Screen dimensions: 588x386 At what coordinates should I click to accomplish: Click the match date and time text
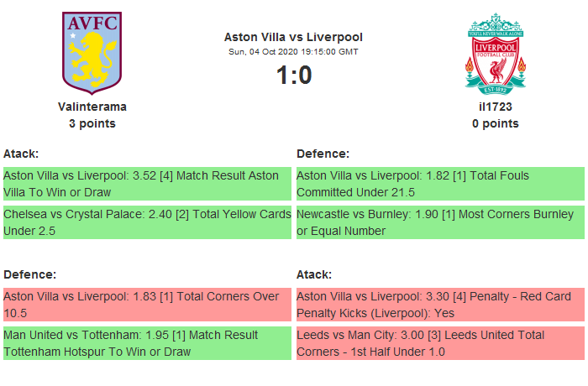pos(293,52)
